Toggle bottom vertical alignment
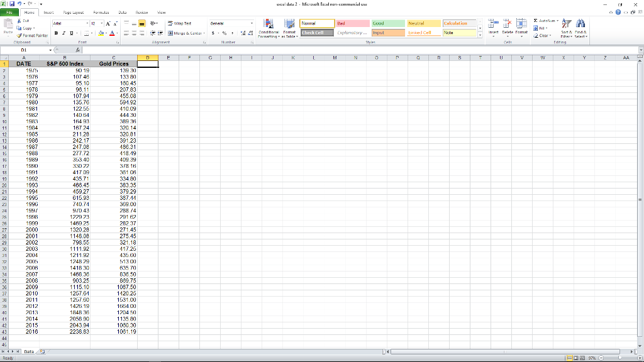The image size is (644, 362). pos(142,23)
